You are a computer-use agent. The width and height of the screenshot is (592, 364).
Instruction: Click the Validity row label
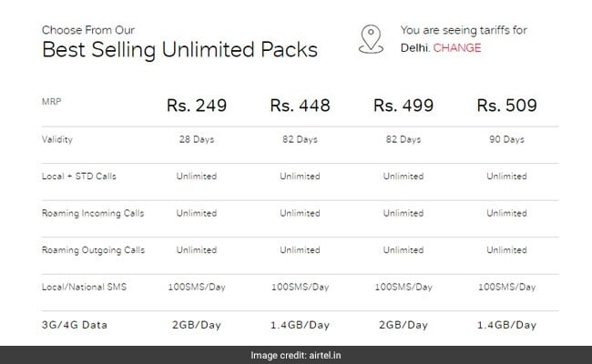coord(59,140)
